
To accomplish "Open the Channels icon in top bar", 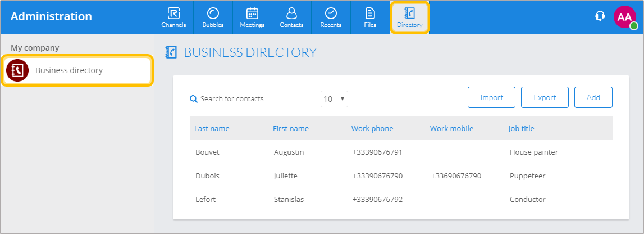I will 173,17.
